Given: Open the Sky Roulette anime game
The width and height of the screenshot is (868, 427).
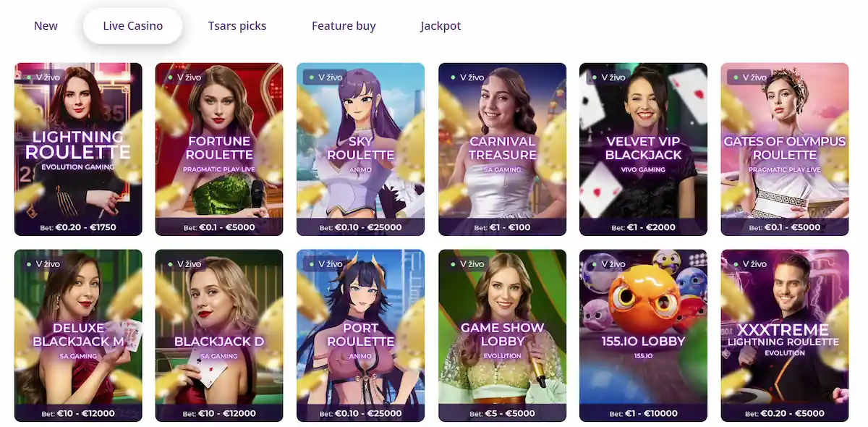Looking at the screenshot, I should [360, 149].
